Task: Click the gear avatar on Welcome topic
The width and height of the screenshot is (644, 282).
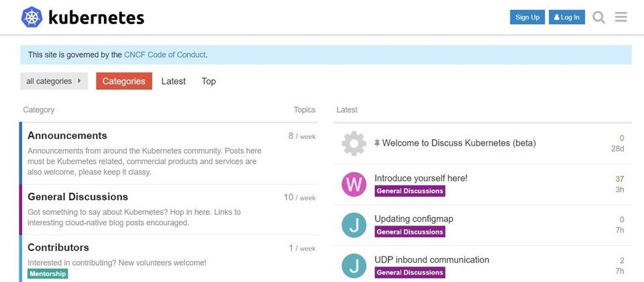Action: (354, 144)
